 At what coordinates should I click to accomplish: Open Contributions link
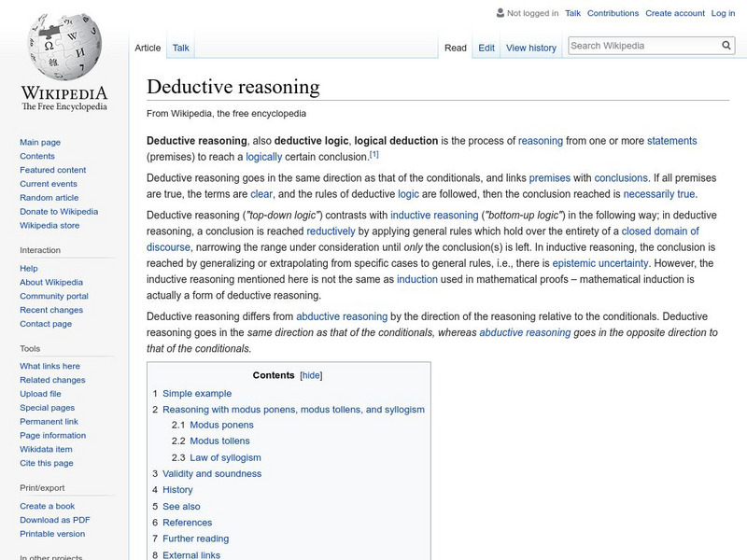(x=613, y=13)
